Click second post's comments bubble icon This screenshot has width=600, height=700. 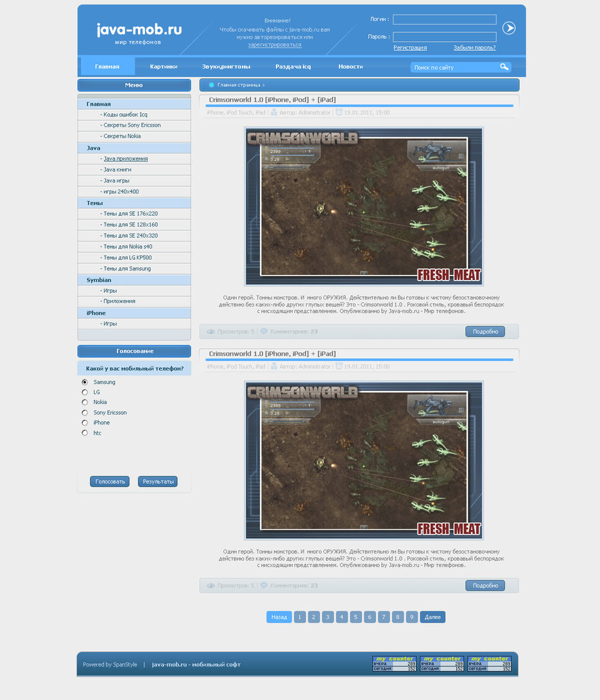[x=264, y=585]
